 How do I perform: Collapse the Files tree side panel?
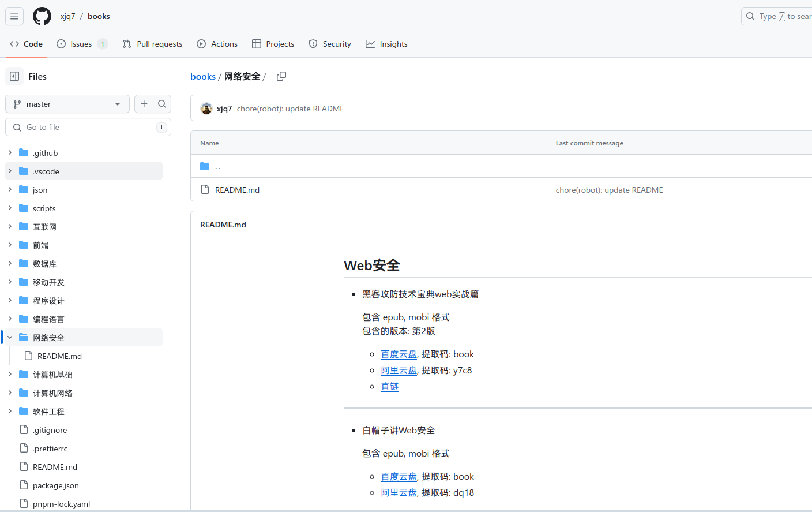click(14, 76)
